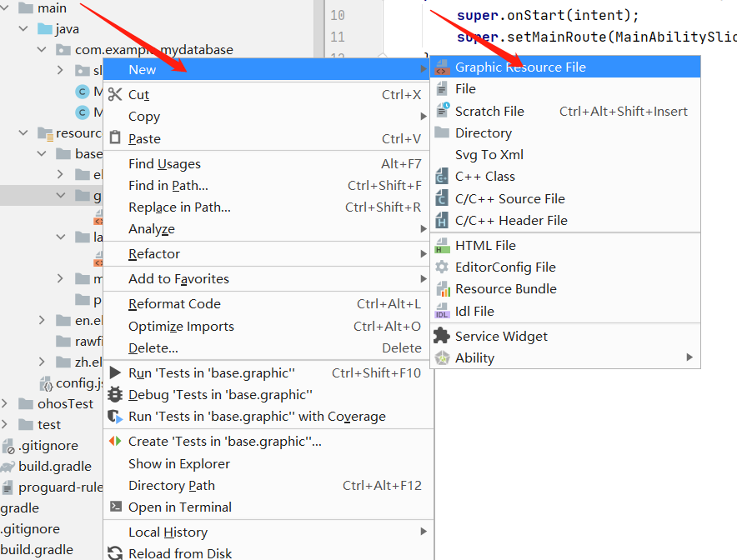This screenshot has width=737, height=560.
Task: Click the Run with Coverage shield icon
Action: click(x=115, y=416)
